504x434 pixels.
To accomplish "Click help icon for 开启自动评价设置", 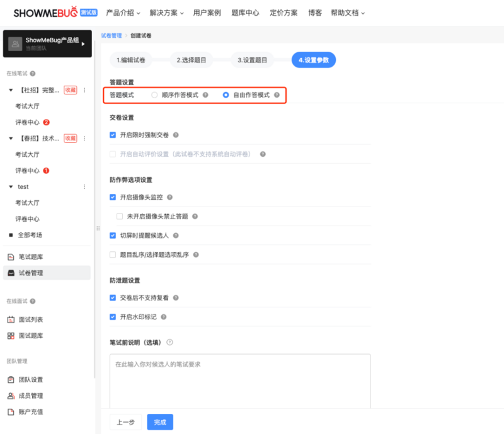I will point(263,154).
